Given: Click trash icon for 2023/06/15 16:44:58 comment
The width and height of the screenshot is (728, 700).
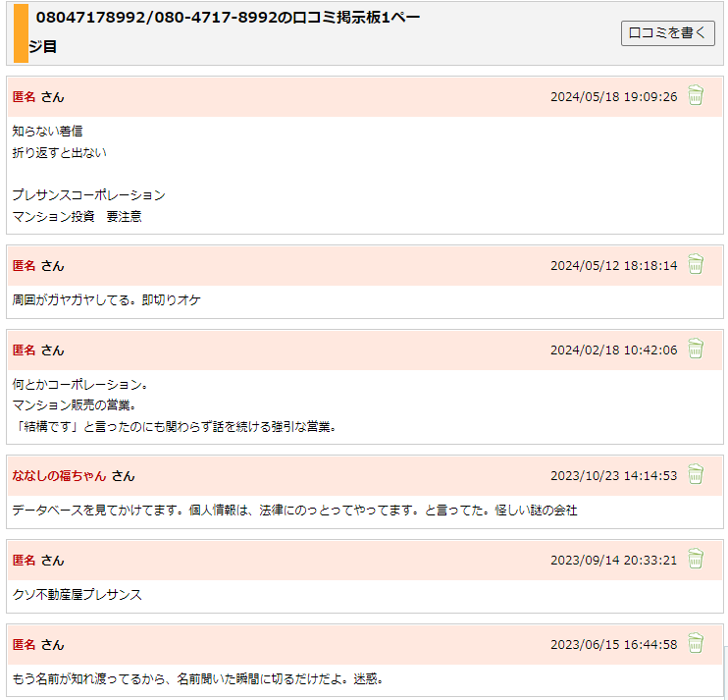Looking at the screenshot, I should pos(696,643).
